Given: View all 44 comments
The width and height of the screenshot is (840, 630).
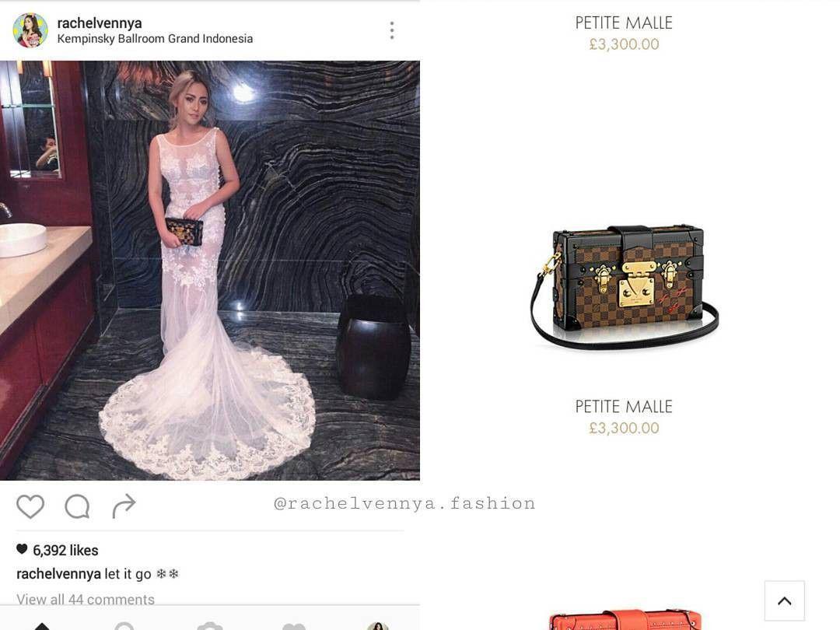Looking at the screenshot, I should 86,599.
